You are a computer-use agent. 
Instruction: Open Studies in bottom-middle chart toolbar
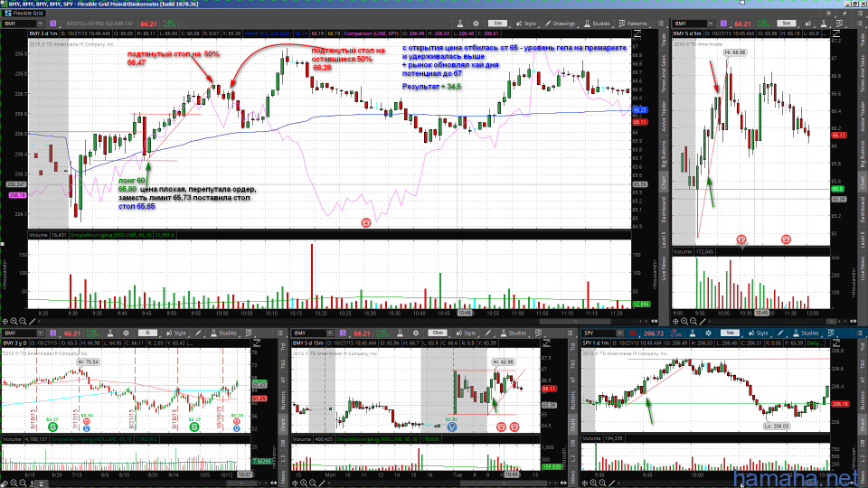[514, 333]
